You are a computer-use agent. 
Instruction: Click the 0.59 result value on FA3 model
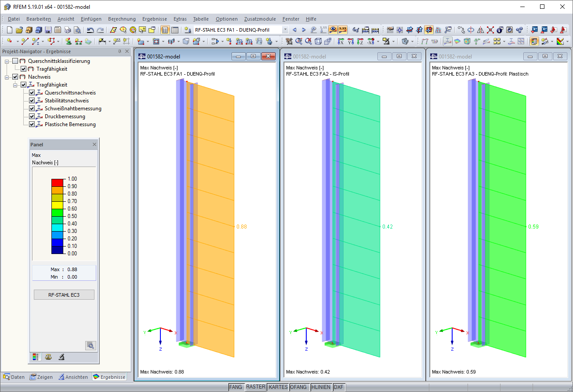533,227
